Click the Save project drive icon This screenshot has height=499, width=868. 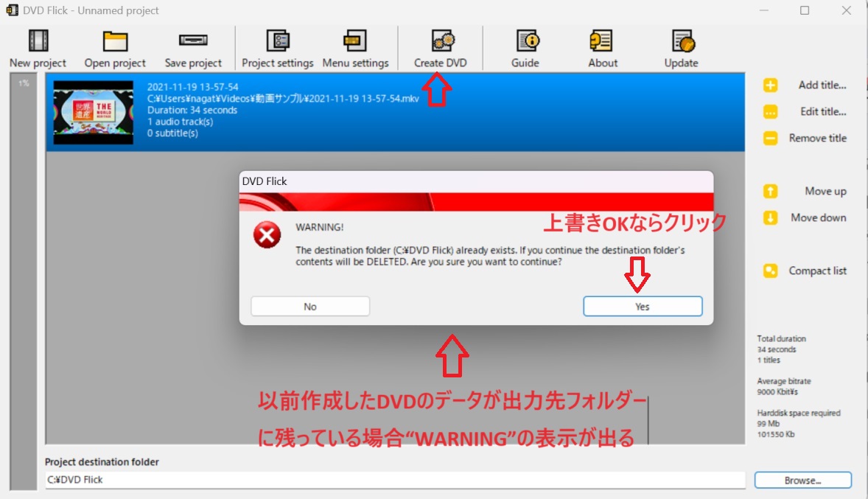193,41
